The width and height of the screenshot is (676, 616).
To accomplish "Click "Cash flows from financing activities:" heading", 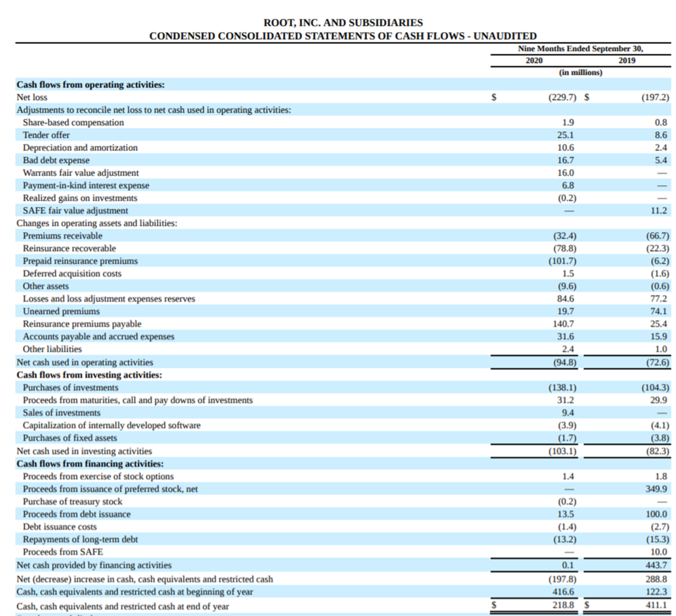I will click(90, 463).
